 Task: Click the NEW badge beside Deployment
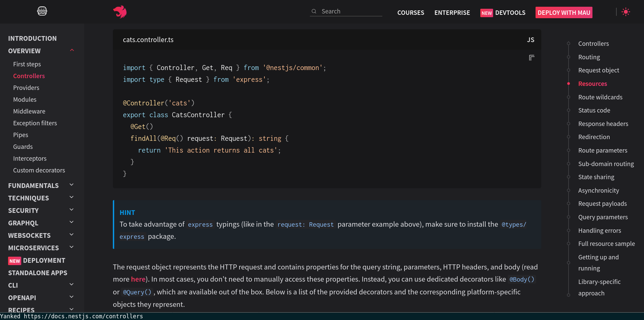14,261
